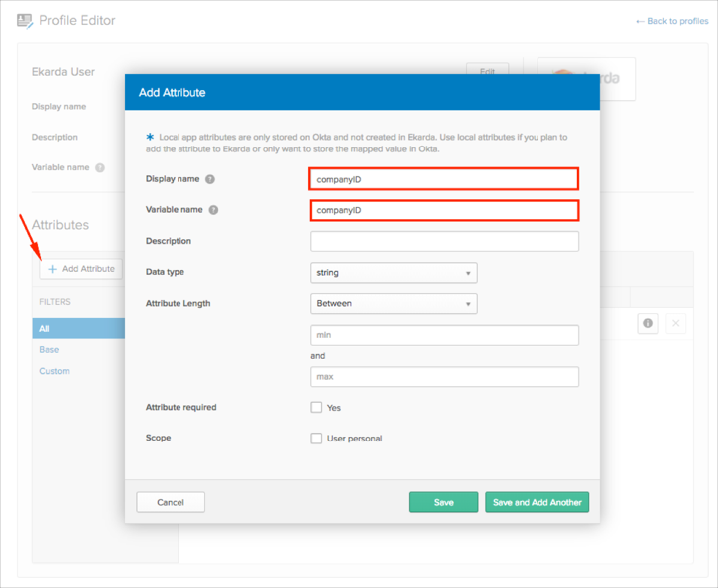Screen dimensions: 718x588
Task: Open the Data type string dropdown
Action: coord(393,272)
